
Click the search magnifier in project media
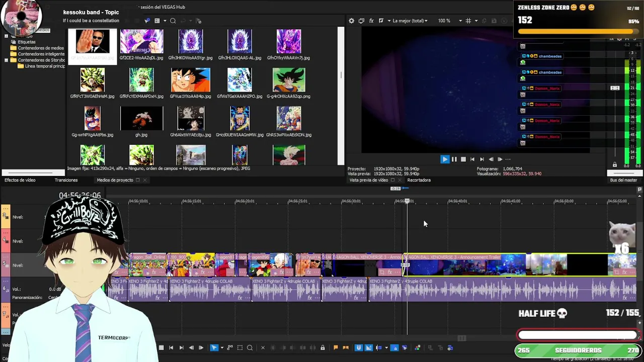[173, 21]
